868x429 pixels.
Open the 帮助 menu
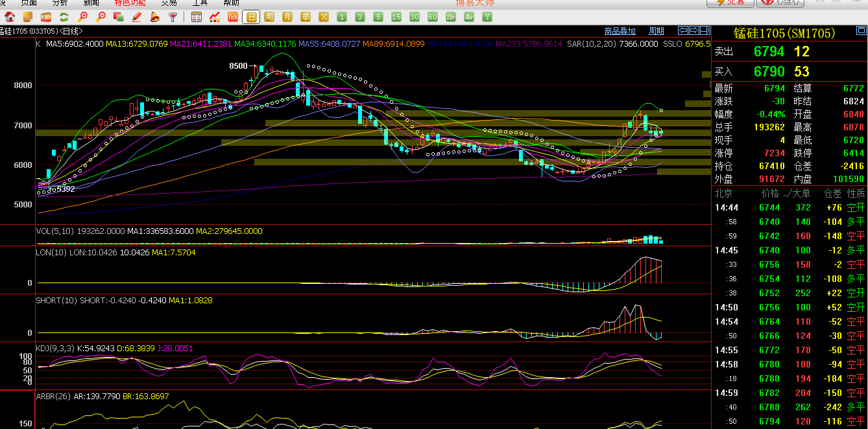coord(231,3)
